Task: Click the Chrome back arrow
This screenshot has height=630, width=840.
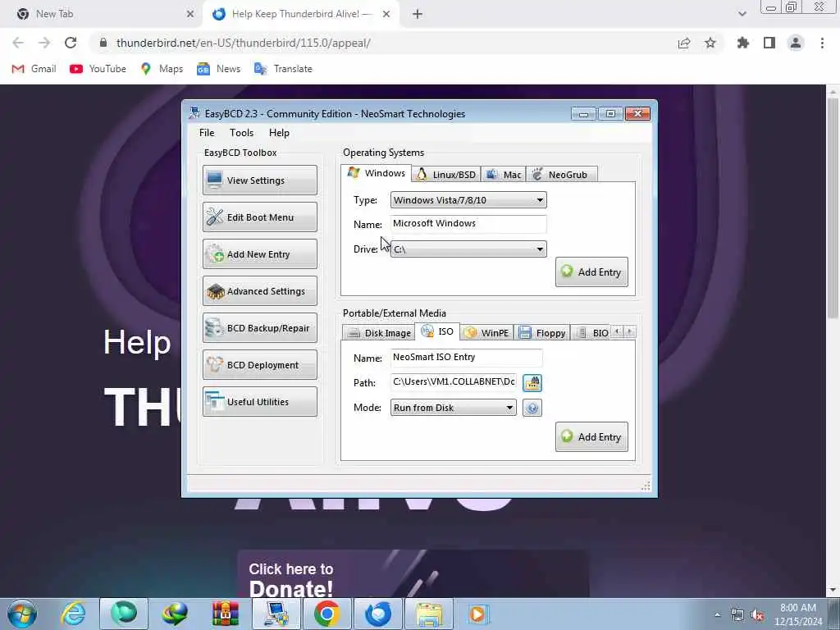Action: pos(18,43)
